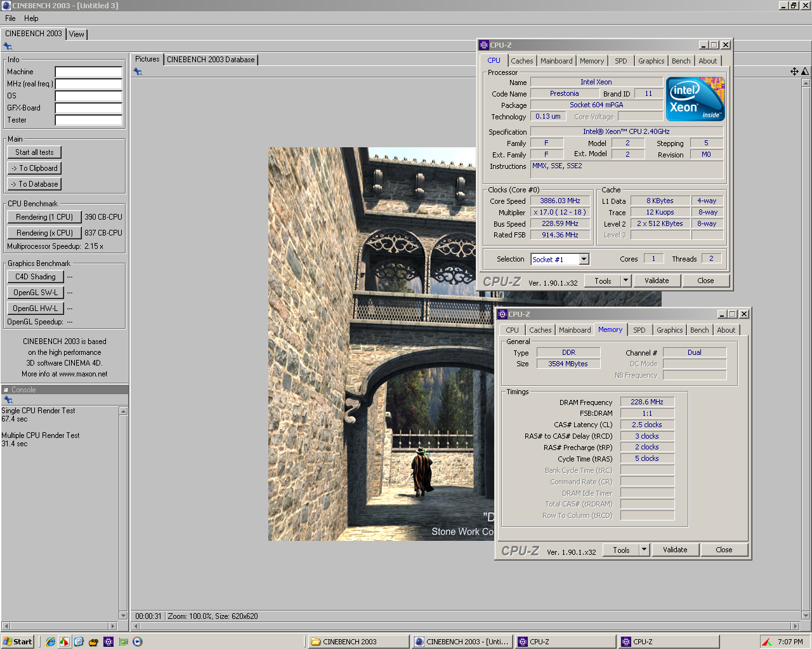812x650 pixels.
Task: Click the CPU-Z title icon of the upper window
Action: tap(484, 45)
